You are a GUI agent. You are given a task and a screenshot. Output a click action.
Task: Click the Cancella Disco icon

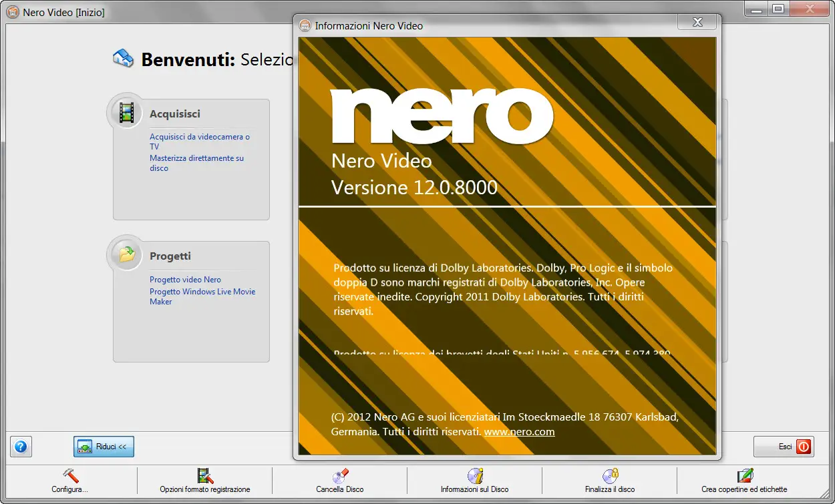[x=340, y=476]
